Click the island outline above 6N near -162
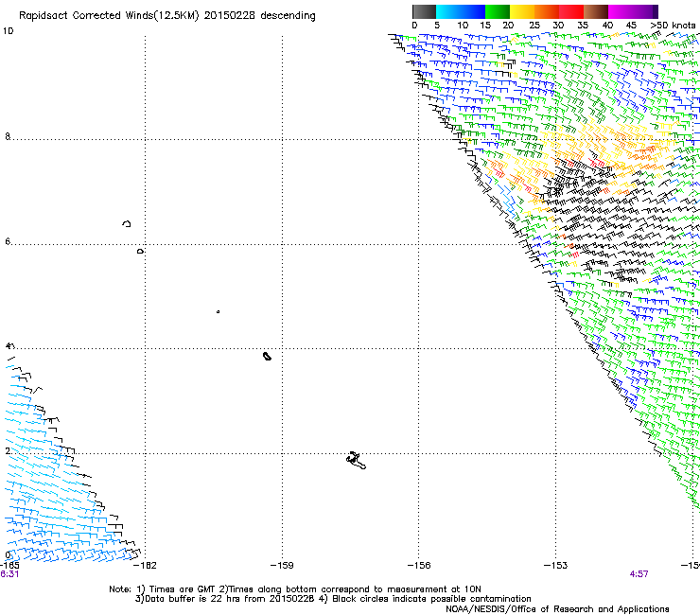700x615 pixels. (x=127, y=223)
